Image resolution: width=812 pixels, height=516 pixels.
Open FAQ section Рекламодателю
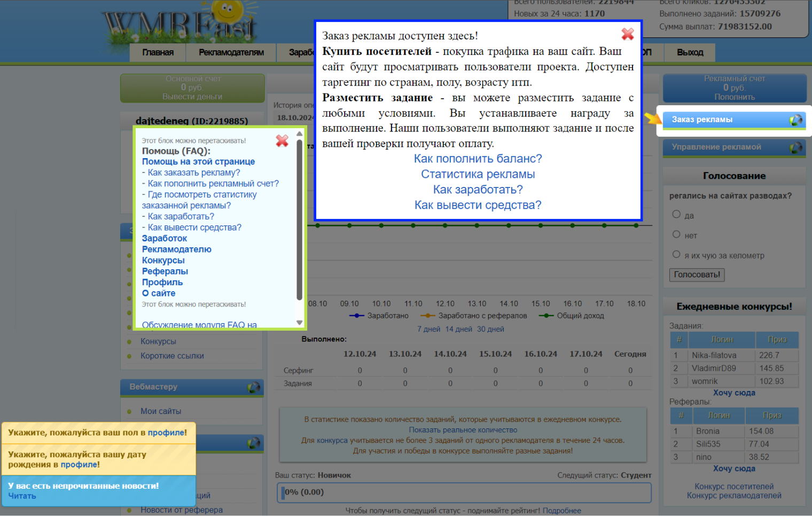[x=177, y=249]
